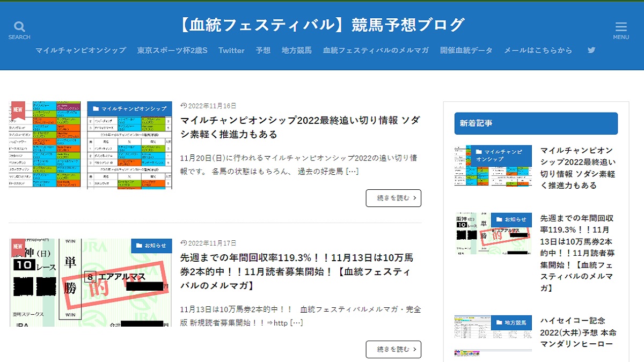The image size is (644, 362).
Task: Open 開催血統データ menu item
Action: pyautogui.click(x=466, y=50)
